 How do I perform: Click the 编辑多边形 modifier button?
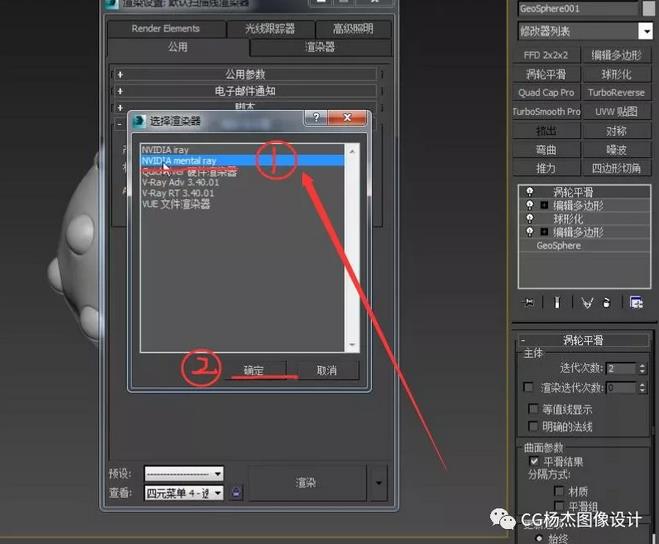click(616, 55)
